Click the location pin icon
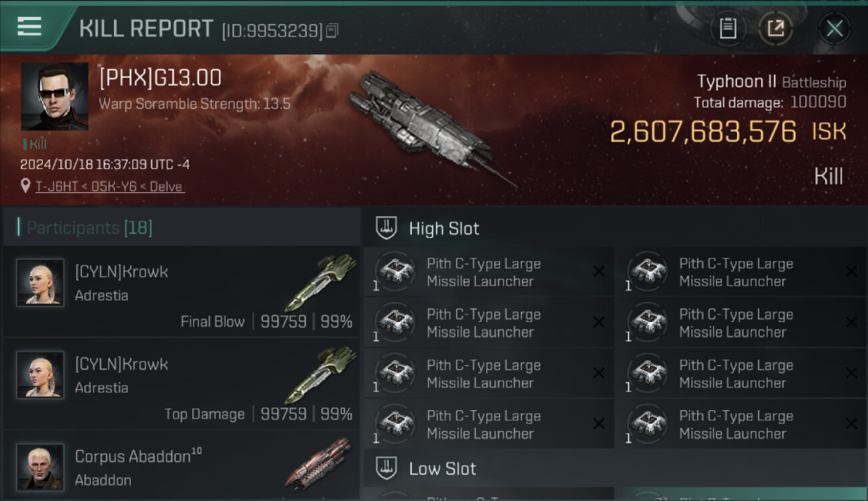Screen dimensions: 868x501 [x=25, y=186]
